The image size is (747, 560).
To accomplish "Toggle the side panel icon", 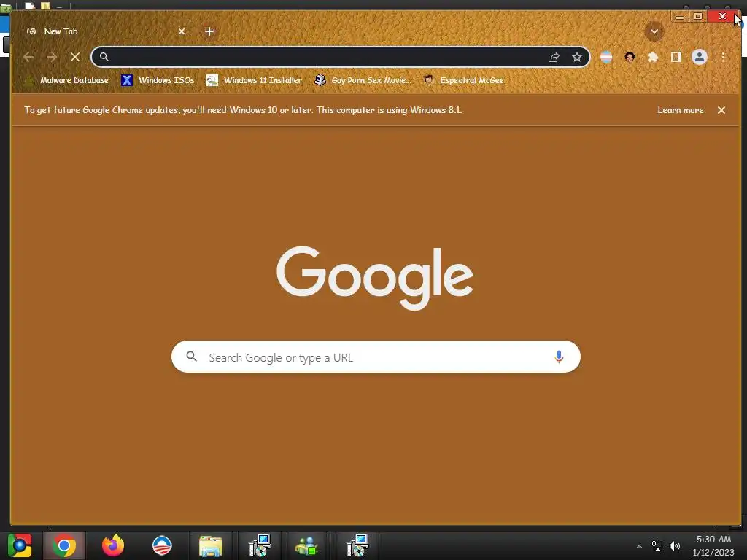I will point(676,57).
